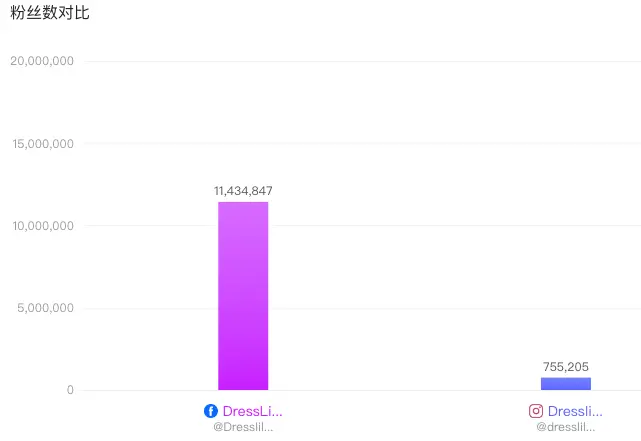641x441 pixels.
Task: Click the 20,000,000 horizontal gridline
Action: tap(363, 61)
